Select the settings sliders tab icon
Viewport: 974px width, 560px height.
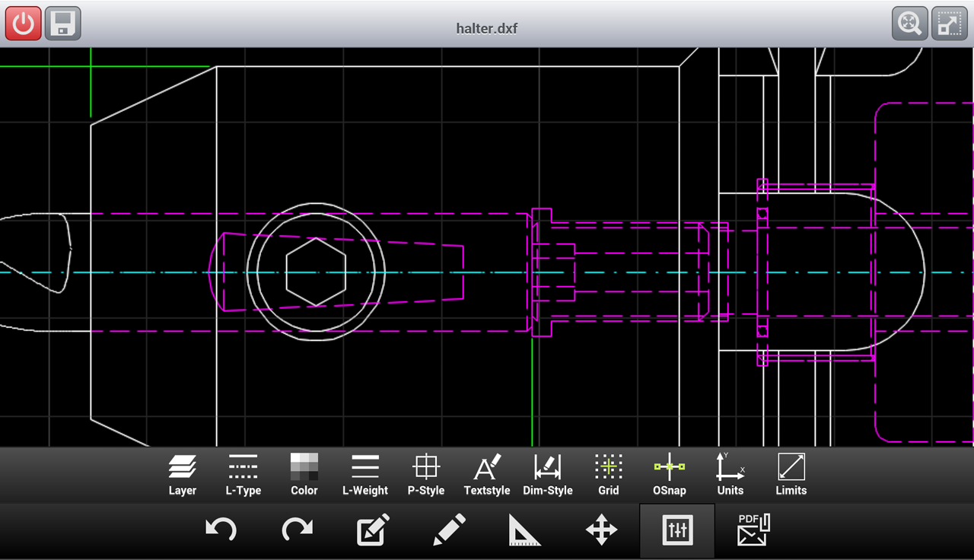click(677, 530)
